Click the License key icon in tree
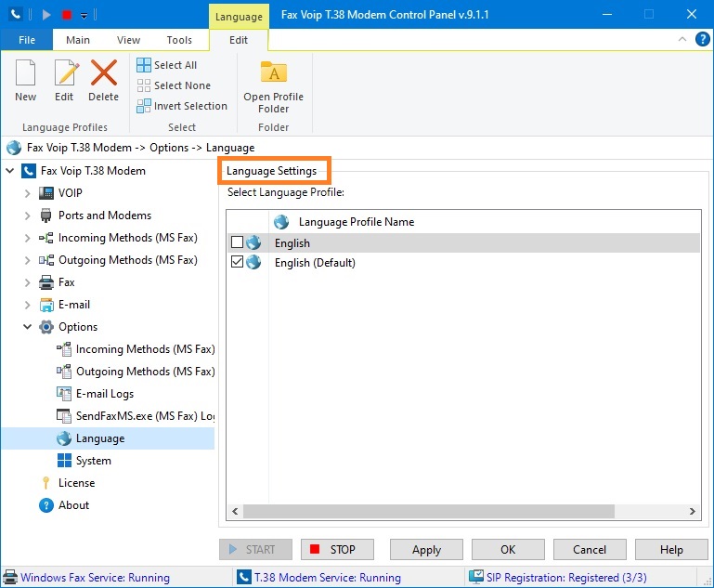This screenshot has width=714, height=588. click(46, 483)
